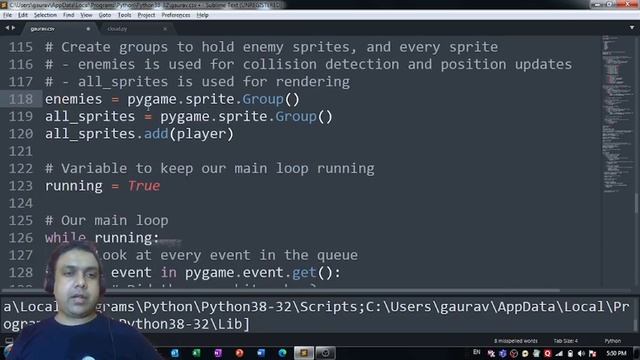Open Edge browser from the taskbar
Viewport: 640px width, 360px height.
282,353
